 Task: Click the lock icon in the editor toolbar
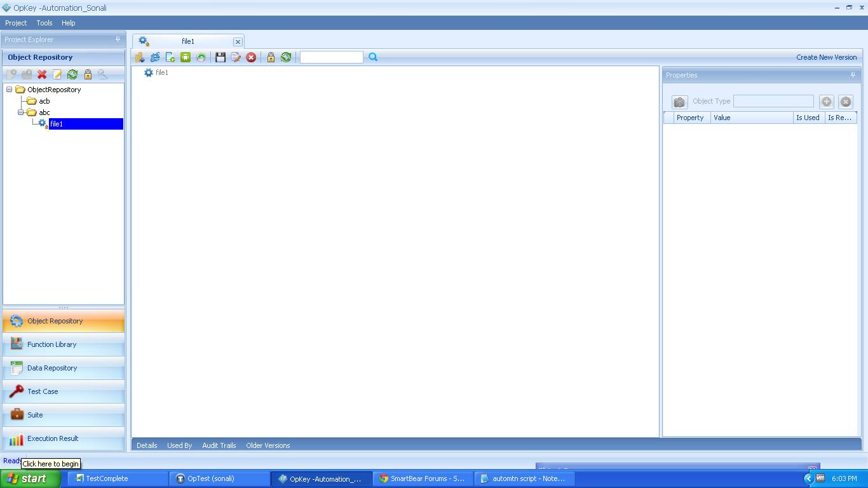[271, 57]
